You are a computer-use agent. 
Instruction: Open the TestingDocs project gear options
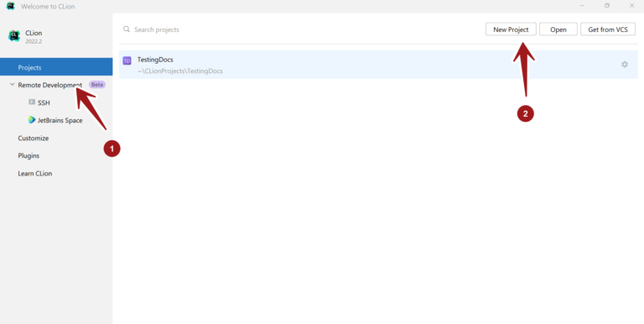click(625, 64)
